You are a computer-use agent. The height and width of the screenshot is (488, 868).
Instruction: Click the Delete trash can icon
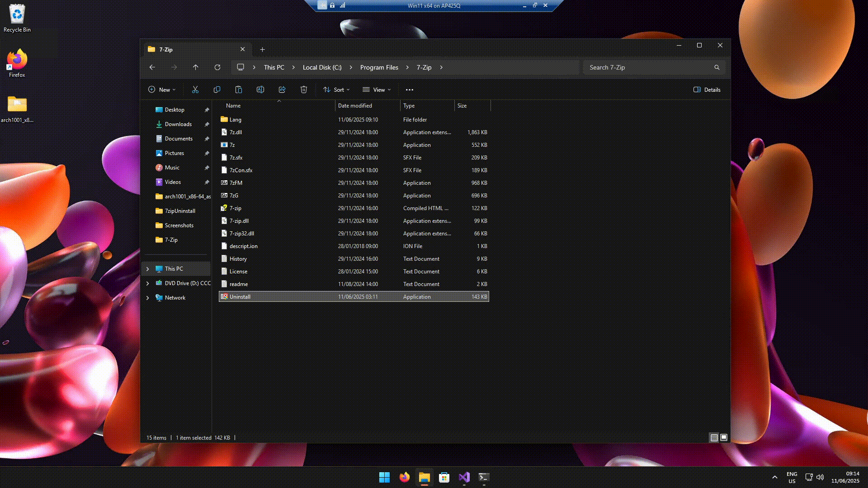[x=304, y=89]
